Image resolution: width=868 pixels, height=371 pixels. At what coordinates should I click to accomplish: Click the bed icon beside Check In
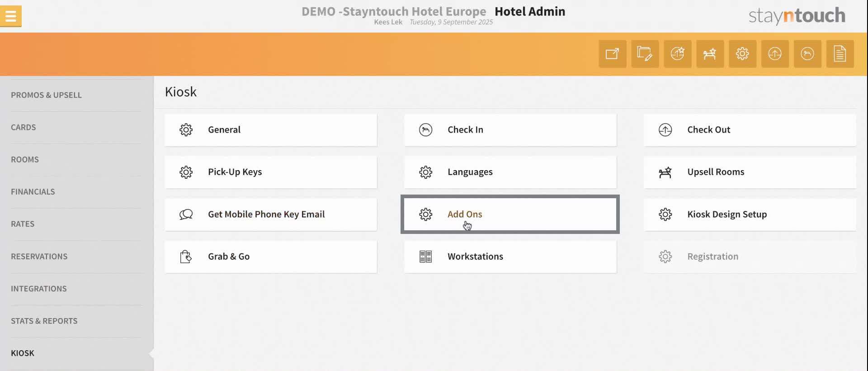tap(425, 130)
